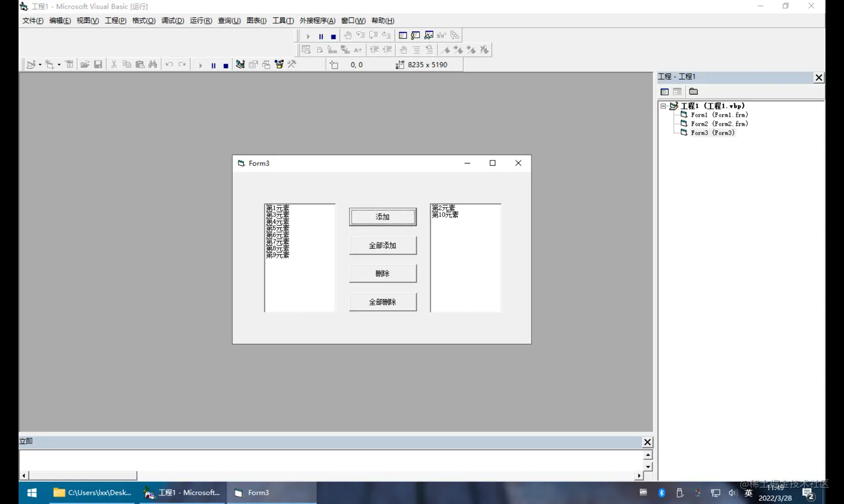Click End (stop) on the Debug toolbar

coord(333,36)
